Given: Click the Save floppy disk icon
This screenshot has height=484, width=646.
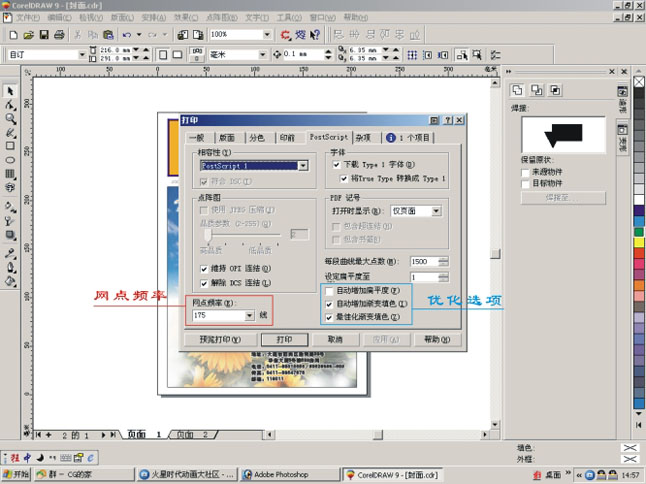Looking at the screenshot, I should click(44, 35).
